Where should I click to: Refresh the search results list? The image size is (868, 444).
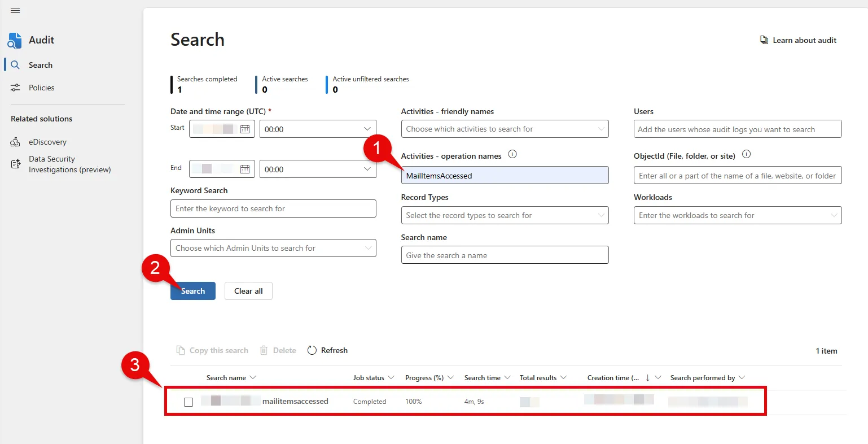(327, 350)
